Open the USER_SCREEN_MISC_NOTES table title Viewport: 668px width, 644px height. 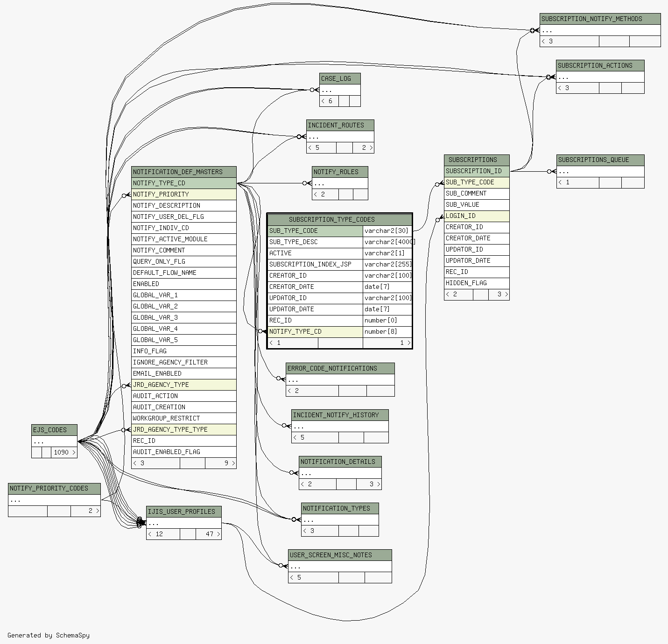point(340,555)
